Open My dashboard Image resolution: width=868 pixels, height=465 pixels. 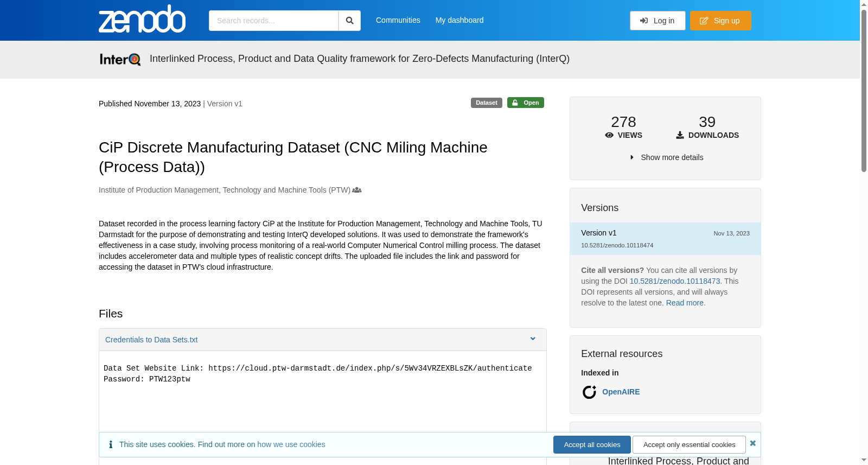tap(459, 20)
